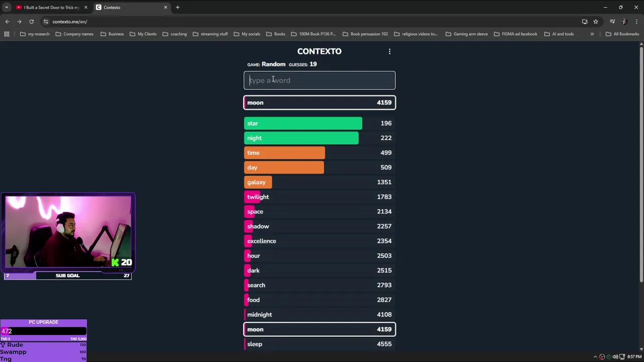644x362 pixels.
Task: Show more bookmarks with the double chevron
Action: [592, 34]
